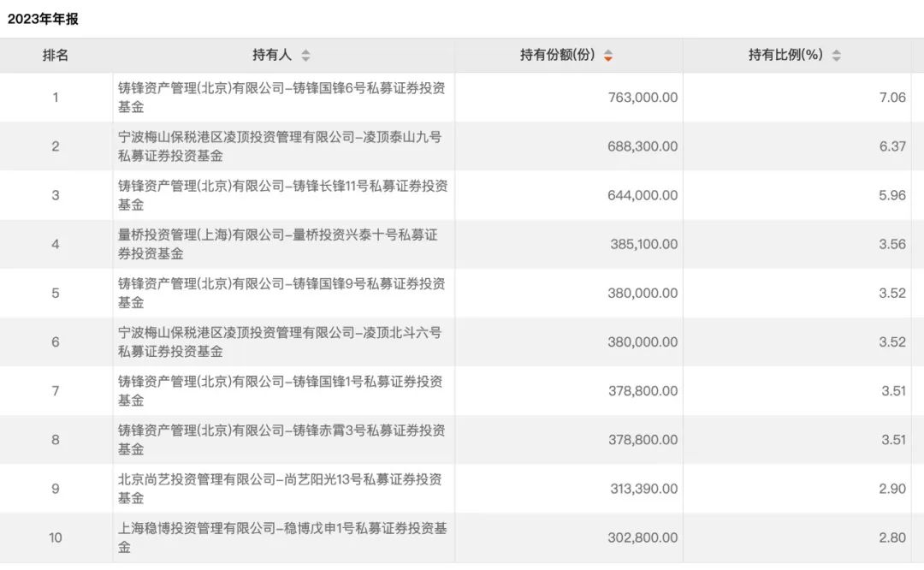Open holder 铸锋国锋9号私募证券投资基金

(281, 293)
